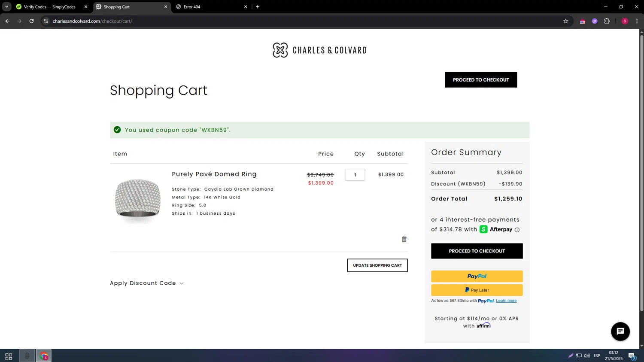Open Windows Start menu
This screenshot has width=644, height=362.
click(9, 356)
